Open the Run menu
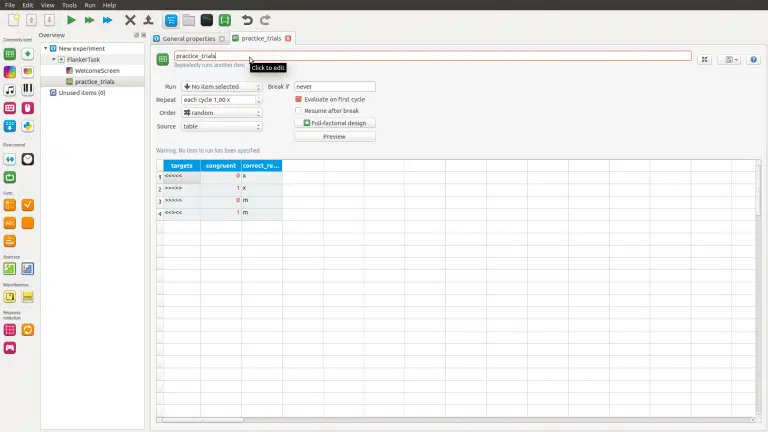The image size is (768, 432). 90,5
